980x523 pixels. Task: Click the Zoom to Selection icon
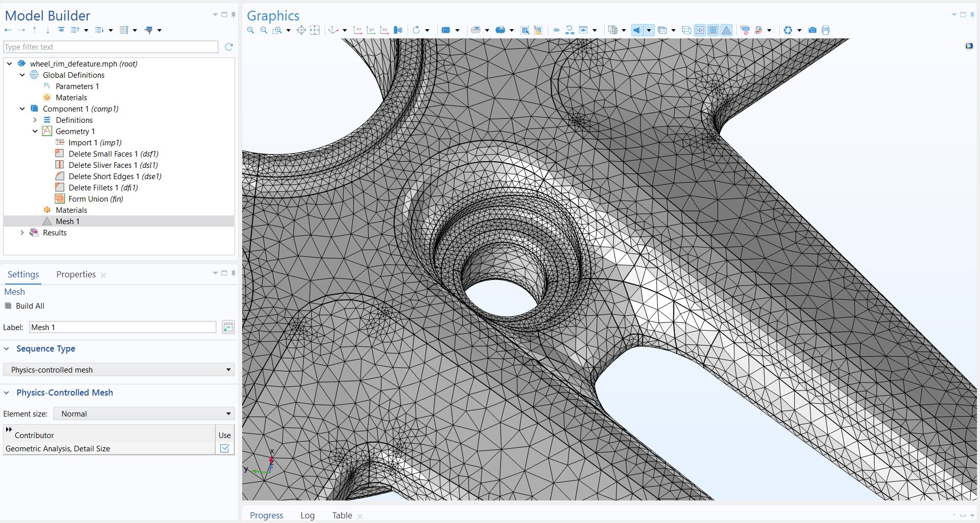(301, 30)
